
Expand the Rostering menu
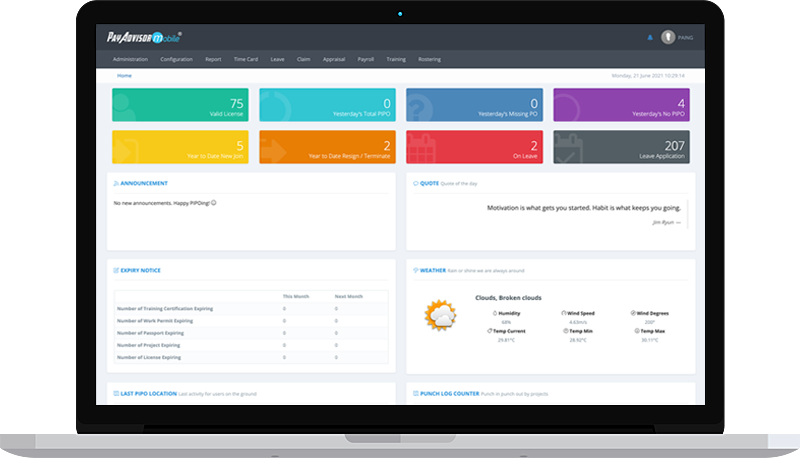428,59
